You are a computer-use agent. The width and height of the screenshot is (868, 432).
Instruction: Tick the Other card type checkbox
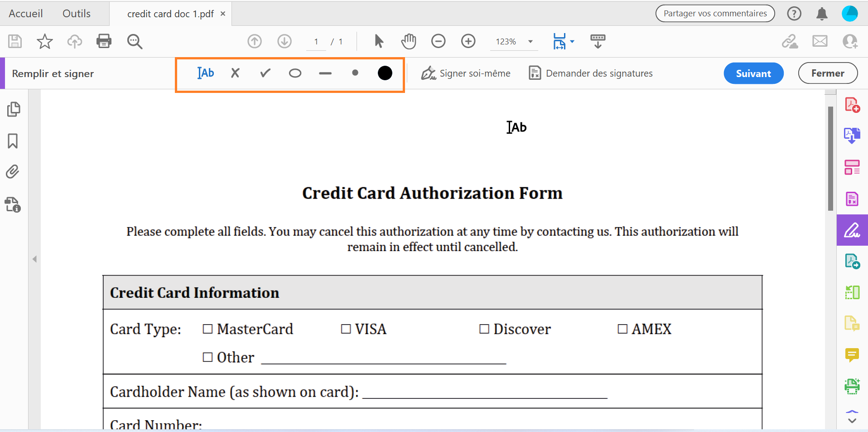[x=207, y=357]
